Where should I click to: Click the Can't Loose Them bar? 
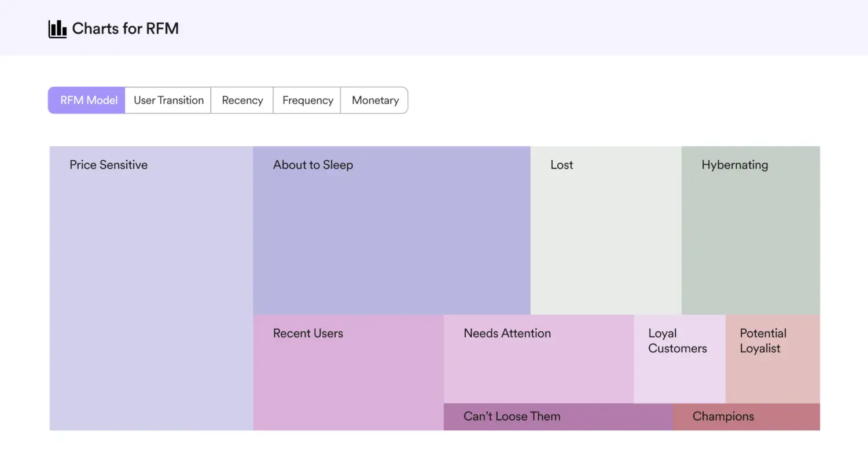[x=558, y=416]
